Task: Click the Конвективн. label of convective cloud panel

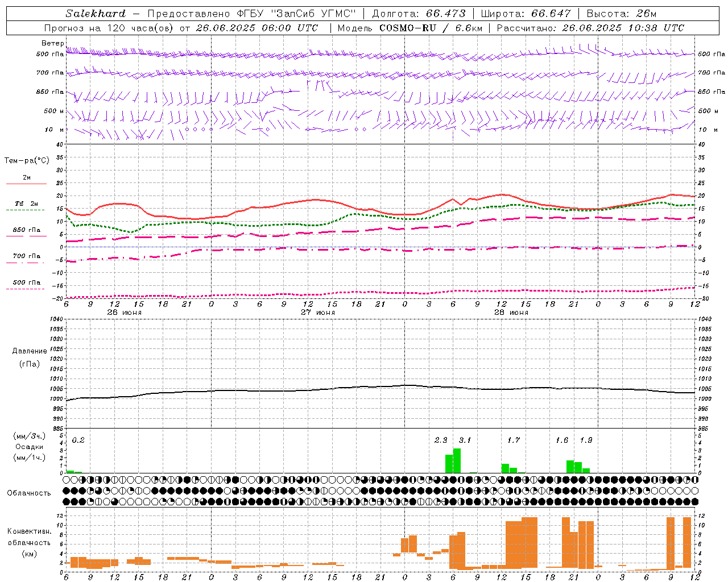Action: pos(30,531)
